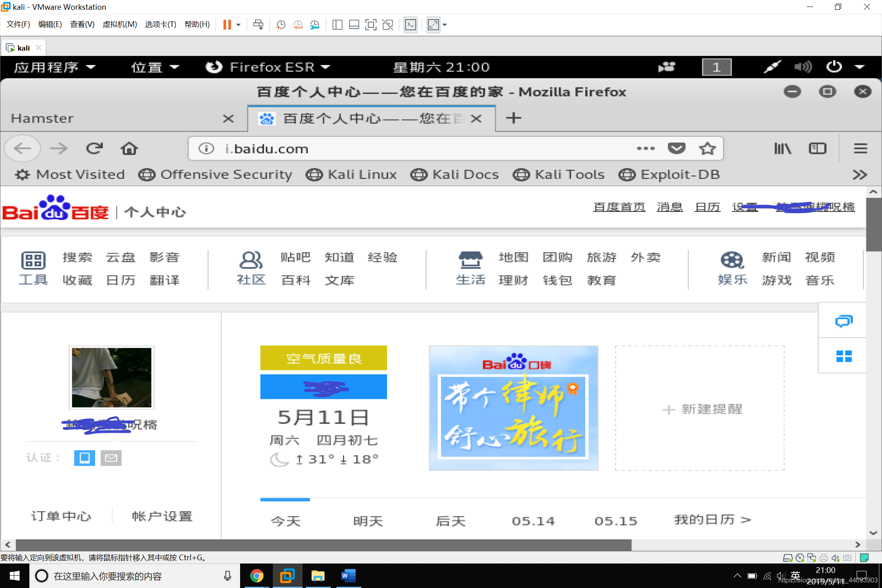The image size is (882, 588).
Task: Show more bookmarks chevron
Action: (x=860, y=175)
